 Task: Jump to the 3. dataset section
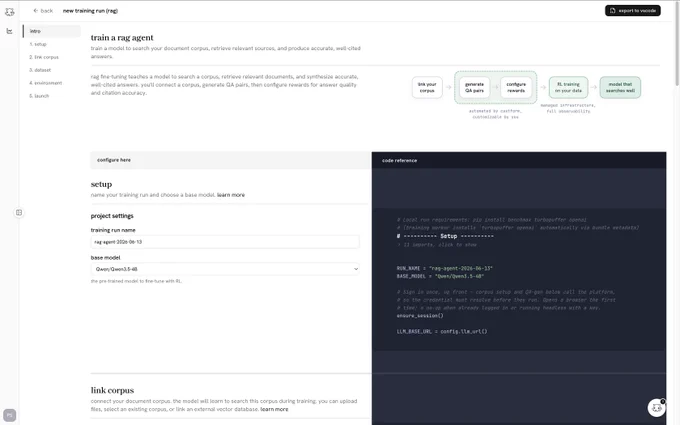(x=40, y=70)
